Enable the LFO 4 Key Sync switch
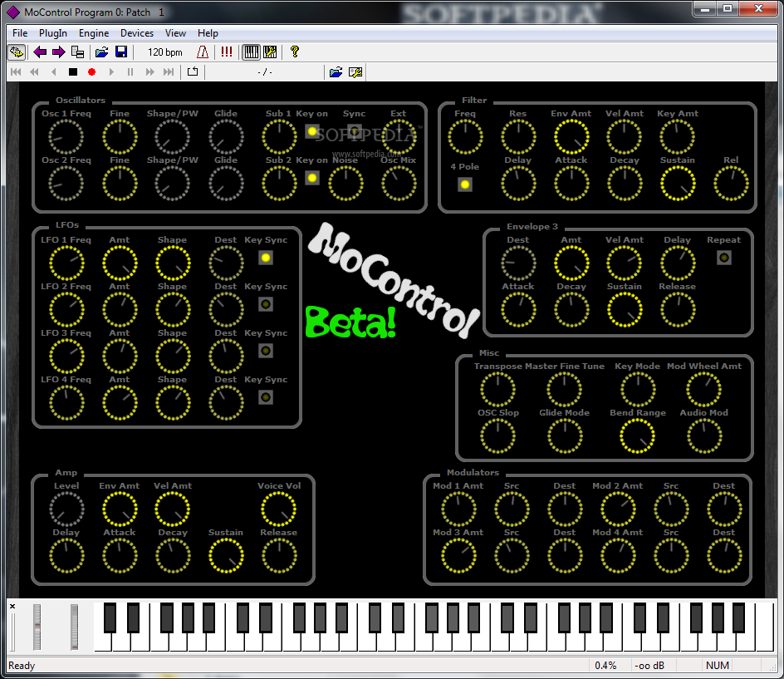Screen dimensions: 784x679 pyautogui.click(x=266, y=397)
